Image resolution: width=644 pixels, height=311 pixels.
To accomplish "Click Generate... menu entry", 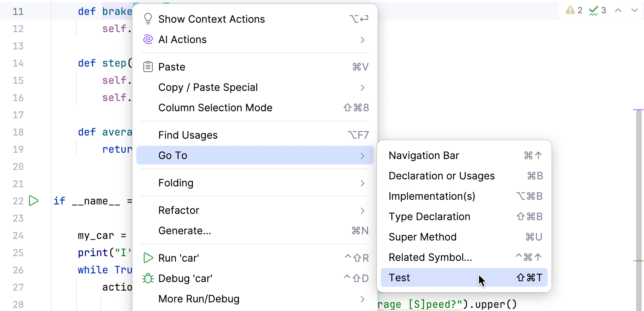I will [255, 231].
